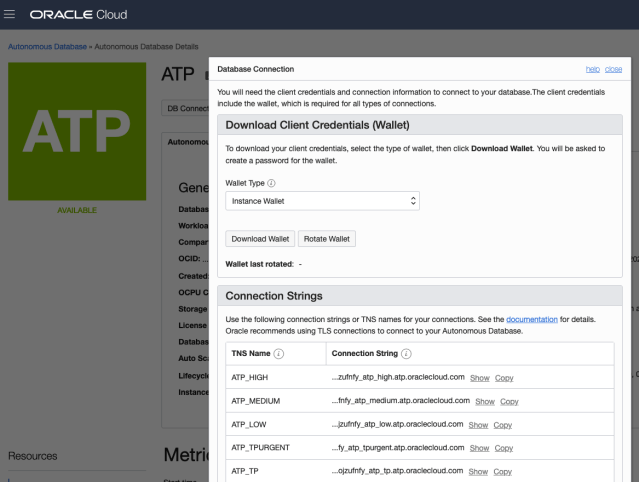This screenshot has height=482, width=639.
Task: Click the Connection String info icon
Action: tap(407, 353)
